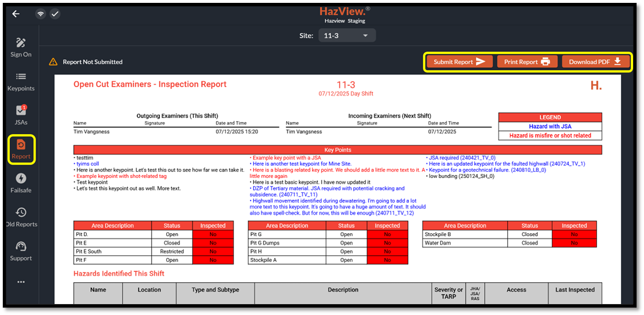Click the checkmark sync status icon
The width and height of the screenshot is (644, 315).
point(55,14)
